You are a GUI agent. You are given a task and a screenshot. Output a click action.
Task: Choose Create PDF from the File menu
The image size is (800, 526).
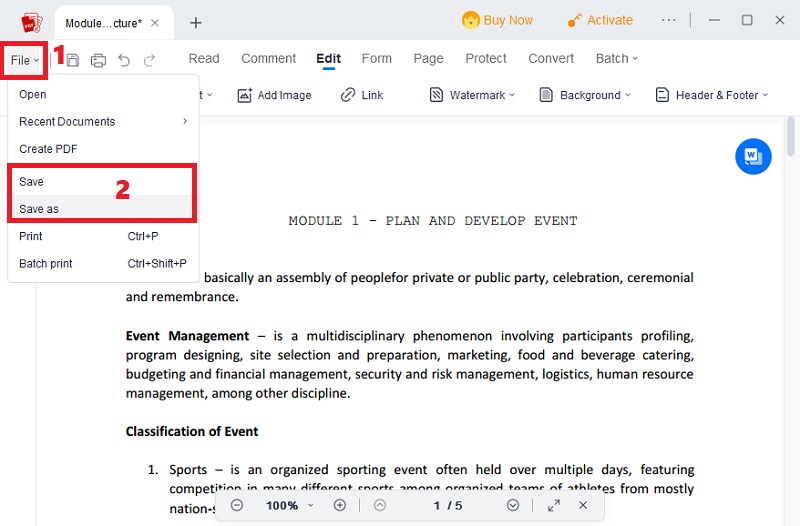point(103,149)
